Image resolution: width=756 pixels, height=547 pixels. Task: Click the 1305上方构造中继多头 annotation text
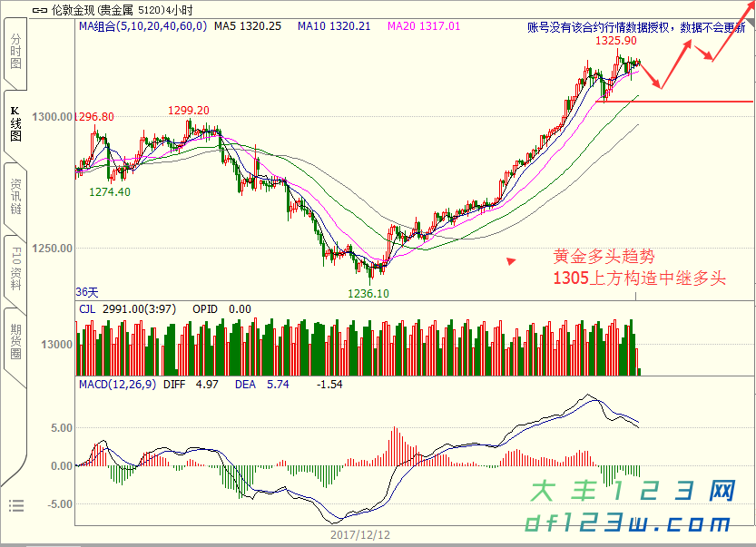pyautogui.click(x=640, y=278)
